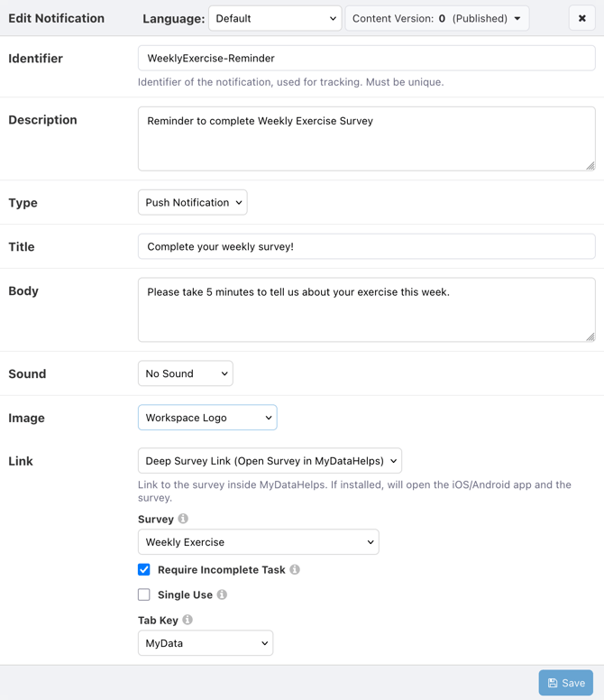This screenshot has width=604, height=700.
Task: Uncheck Require Incomplete Task checkbox
Action: tap(143, 569)
